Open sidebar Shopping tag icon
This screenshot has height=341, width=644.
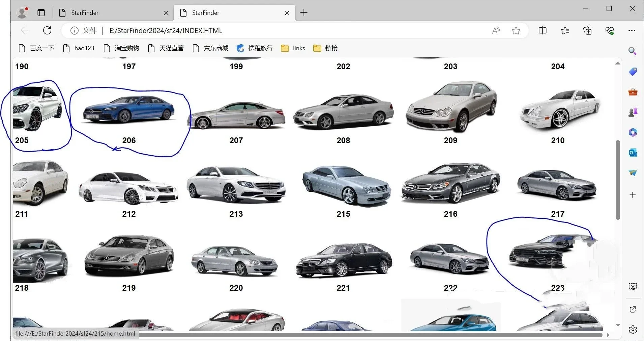633,71
